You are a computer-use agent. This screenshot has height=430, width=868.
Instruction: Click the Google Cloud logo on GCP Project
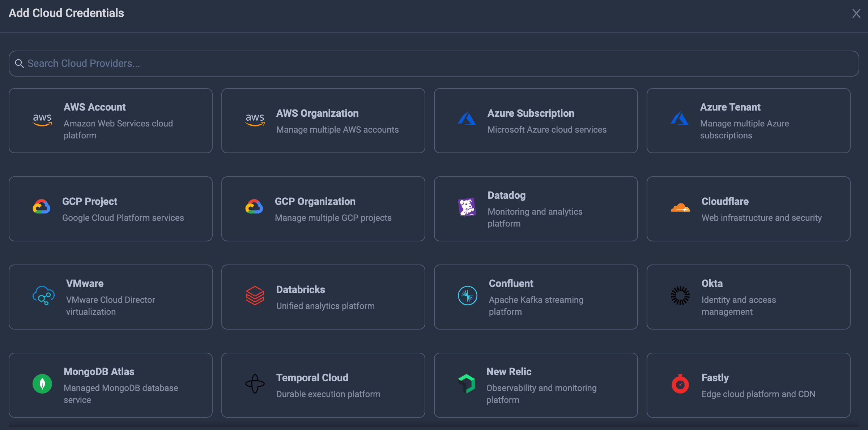coord(42,207)
